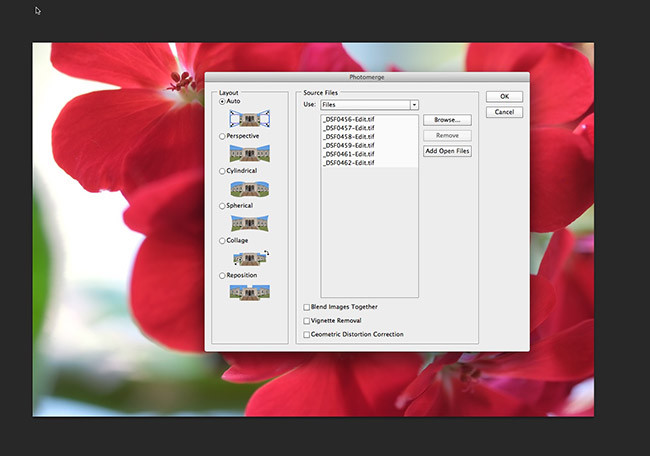Image resolution: width=650 pixels, height=456 pixels.
Task: Enable Blend Images Together checkbox
Action: 306,307
